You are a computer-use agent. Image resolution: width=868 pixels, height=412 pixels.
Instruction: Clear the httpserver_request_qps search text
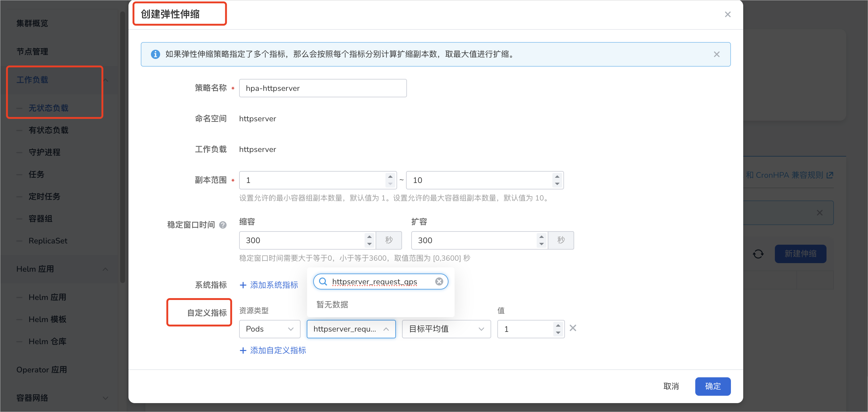[x=439, y=282]
